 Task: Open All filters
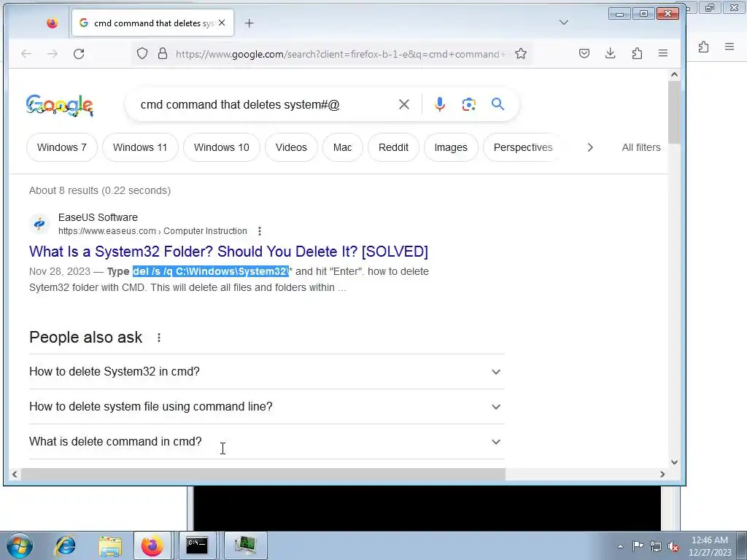pyautogui.click(x=640, y=147)
